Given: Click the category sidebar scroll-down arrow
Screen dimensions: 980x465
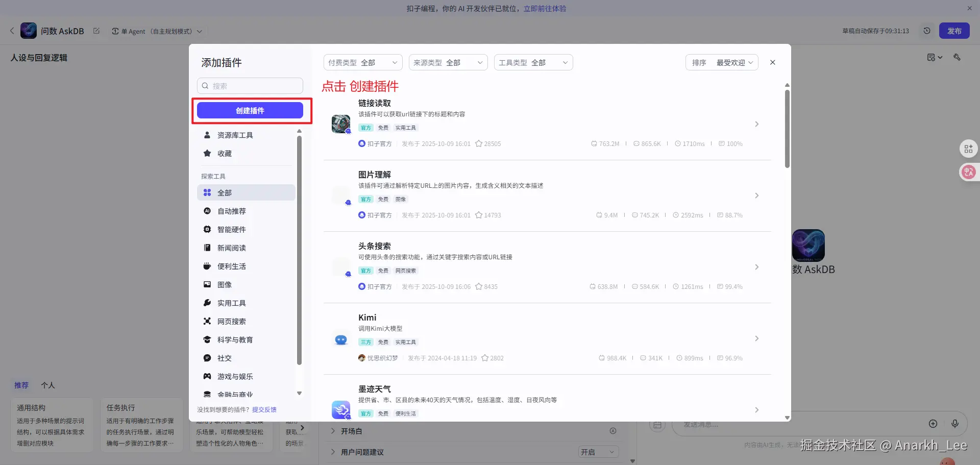Looking at the screenshot, I should point(299,394).
